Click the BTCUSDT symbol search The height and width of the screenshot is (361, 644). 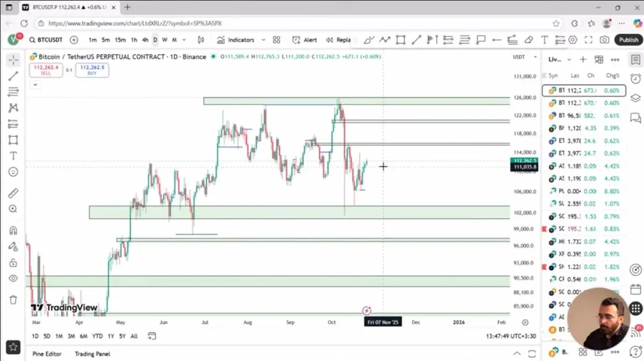click(x=46, y=40)
